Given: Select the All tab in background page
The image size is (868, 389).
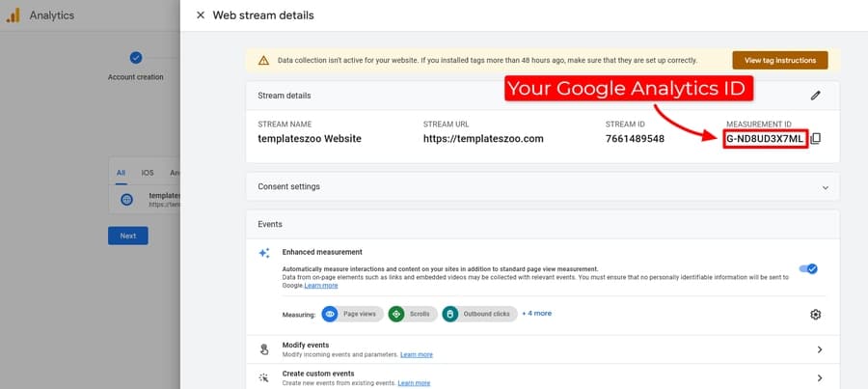Looking at the screenshot, I should click(121, 173).
